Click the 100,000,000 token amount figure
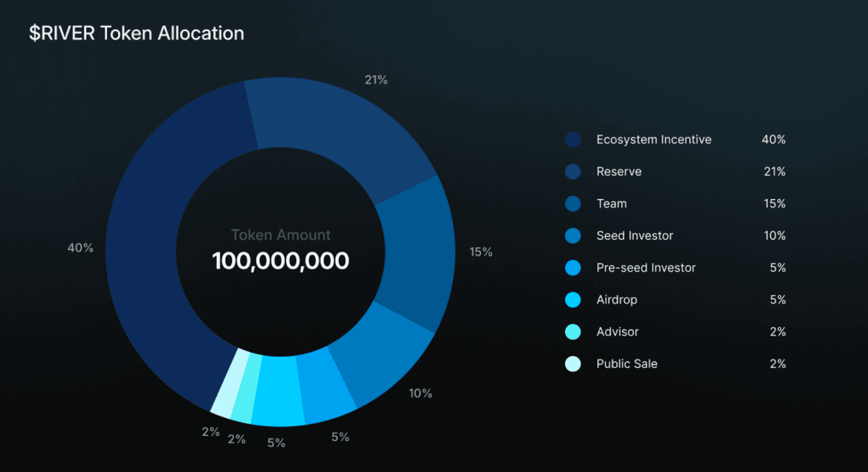 (x=280, y=261)
